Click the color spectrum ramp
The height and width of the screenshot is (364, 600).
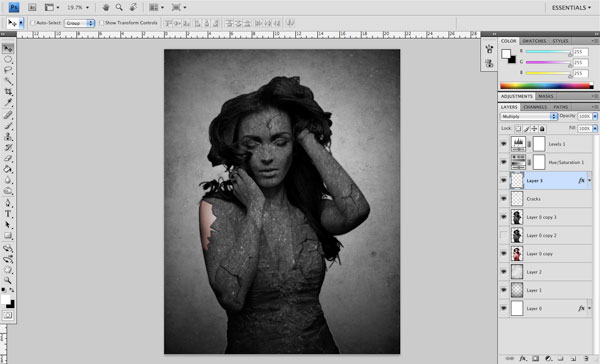pyautogui.click(x=547, y=86)
